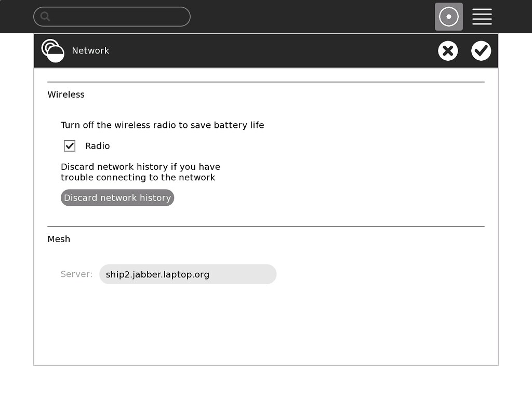Select the Mesh section heading
The height and width of the screenshot is (399, 532).
coord(59,239)
